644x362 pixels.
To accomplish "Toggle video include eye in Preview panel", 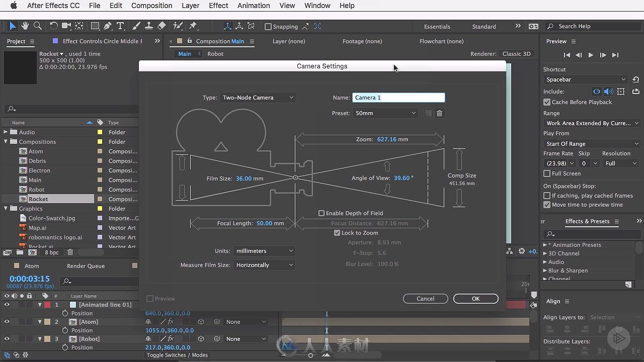I will (597, 92).
